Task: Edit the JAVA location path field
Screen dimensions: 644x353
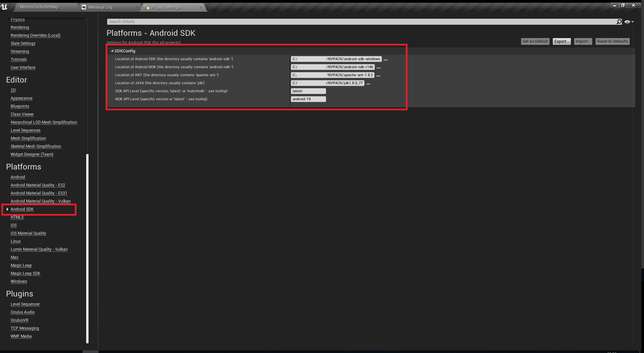Action: click(x=328, y=83)
